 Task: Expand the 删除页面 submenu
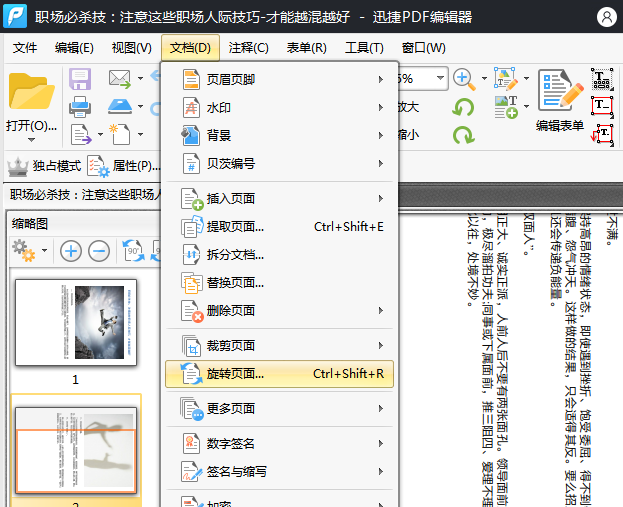point(279,311)
